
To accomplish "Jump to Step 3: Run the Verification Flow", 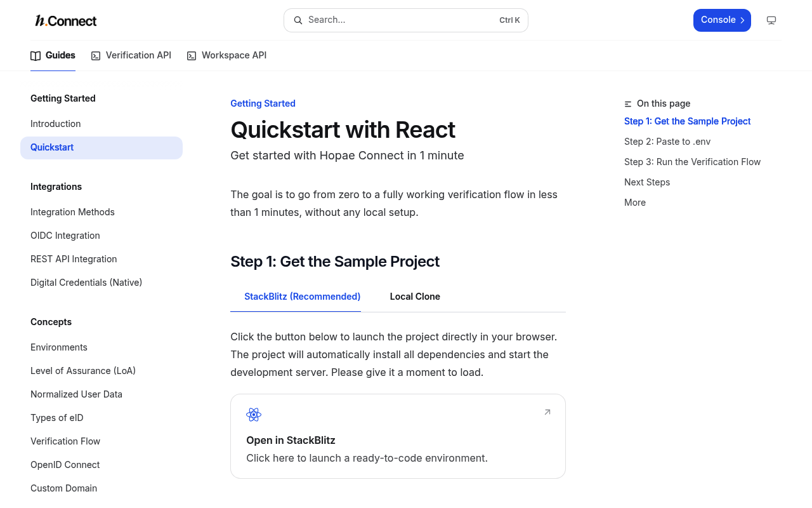I will pyautogui.click(x=692, y=162).
